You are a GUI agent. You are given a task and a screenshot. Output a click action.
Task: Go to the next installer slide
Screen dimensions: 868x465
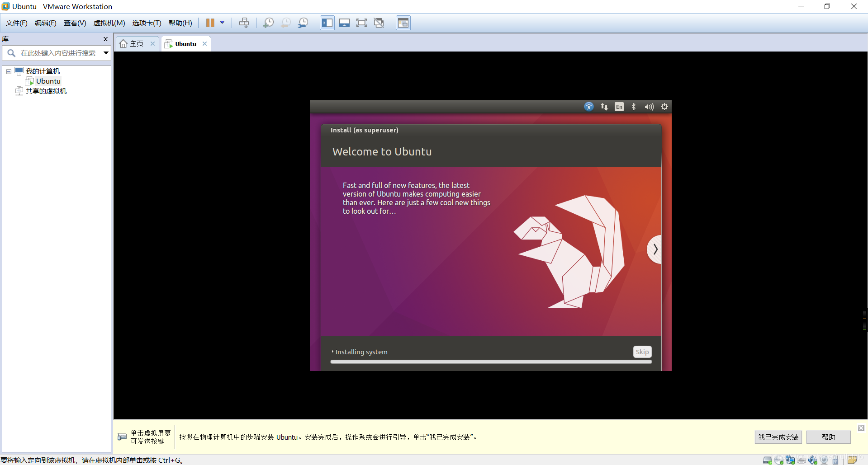(655, 249)
